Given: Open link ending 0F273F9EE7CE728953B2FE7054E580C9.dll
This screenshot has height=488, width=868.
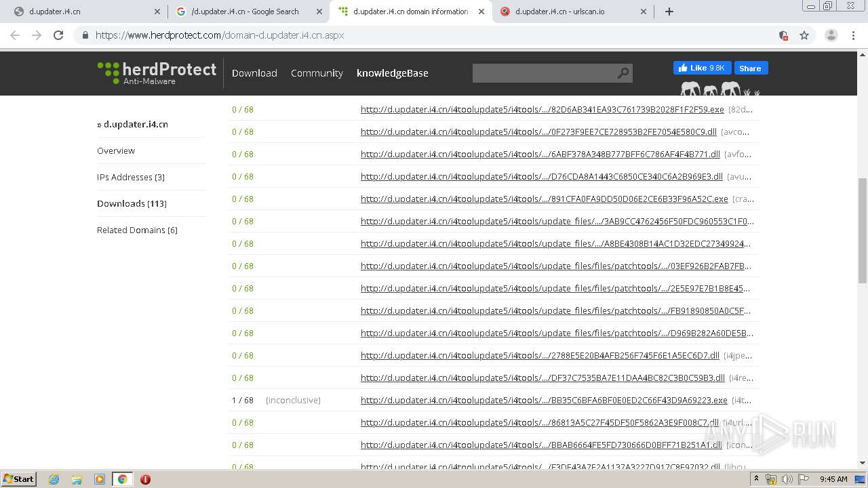Looking at the screenshot, I should pos(538,131).
